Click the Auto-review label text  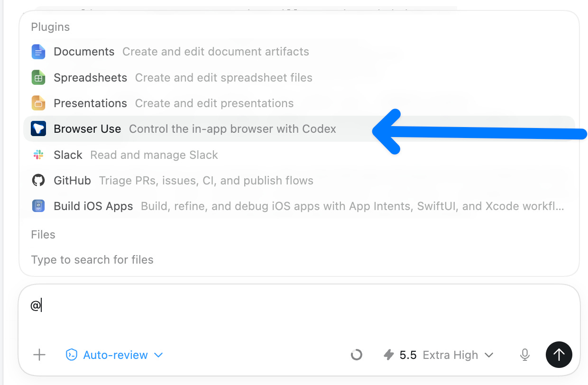pos(115,355)
